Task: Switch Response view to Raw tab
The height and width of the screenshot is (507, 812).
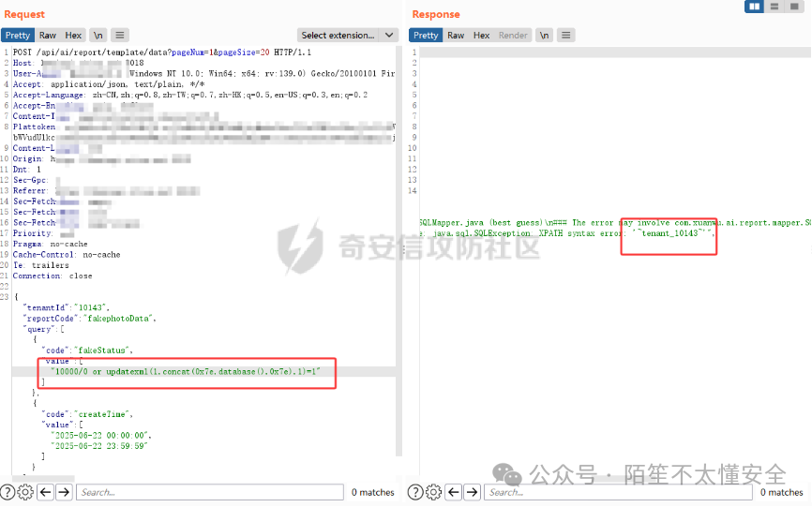Action: click(x=456, y=36)
